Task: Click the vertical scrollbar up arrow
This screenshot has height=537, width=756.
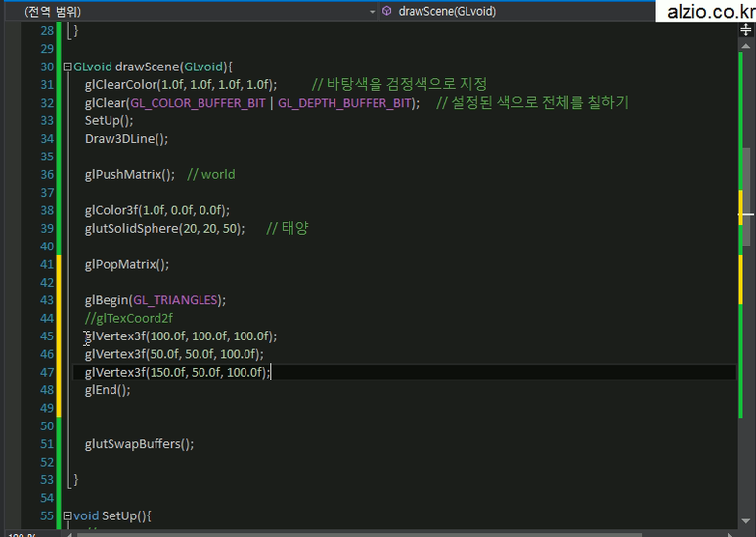Action: tap(746, 46)
